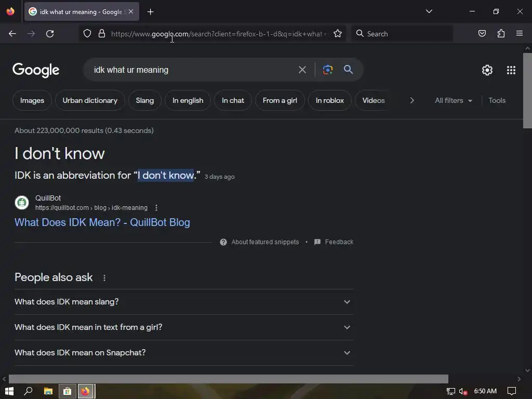Open site info via the padlock icon
Viewport: 532px width, 399px height.
pyautogui.click(x=101, y=34)
